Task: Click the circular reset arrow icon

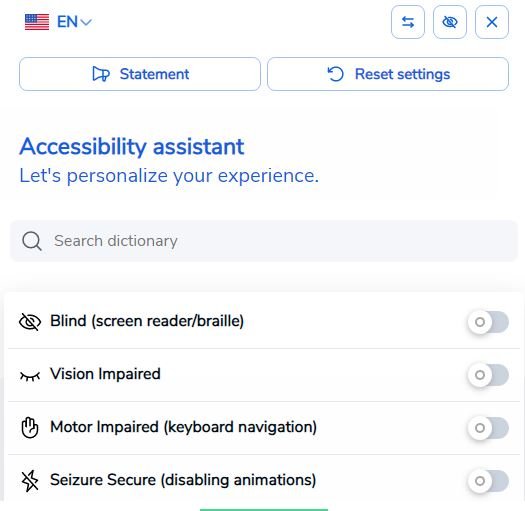Action: (335, 74)
